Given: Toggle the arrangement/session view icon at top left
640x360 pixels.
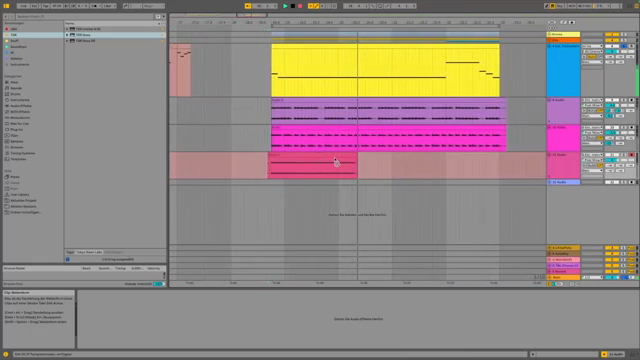Looking at the screenshot, I should point(6,6).
